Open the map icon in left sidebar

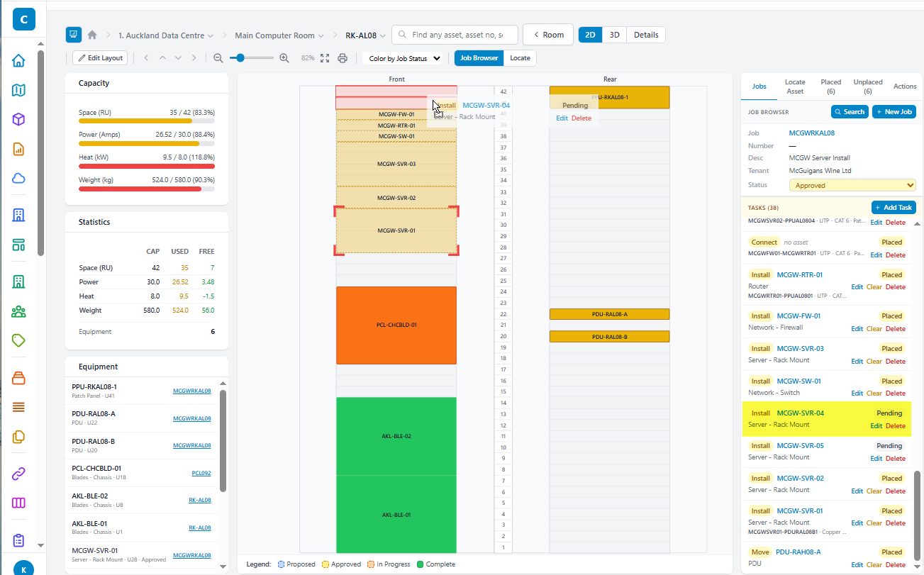coord(19,90)
